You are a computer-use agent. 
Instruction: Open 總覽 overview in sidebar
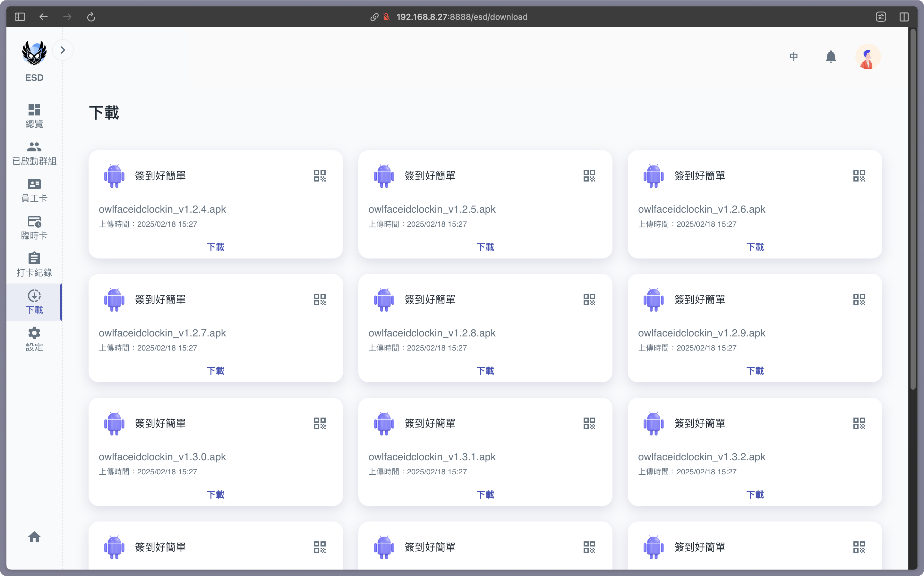click(34, 115)
